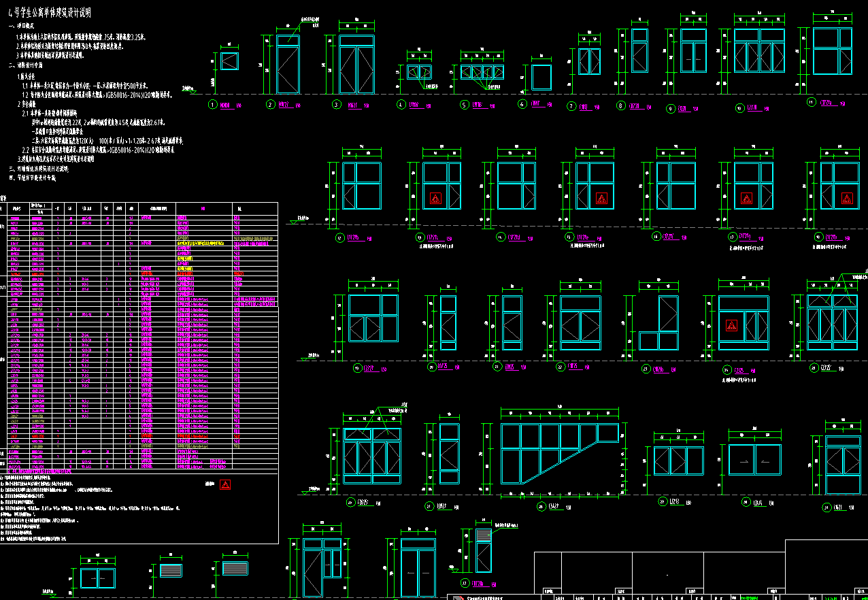Viewport: 868px width, 600px height.
Task: Select detail marker number 19
Action: pyautogui.click(x=358, y=368)
